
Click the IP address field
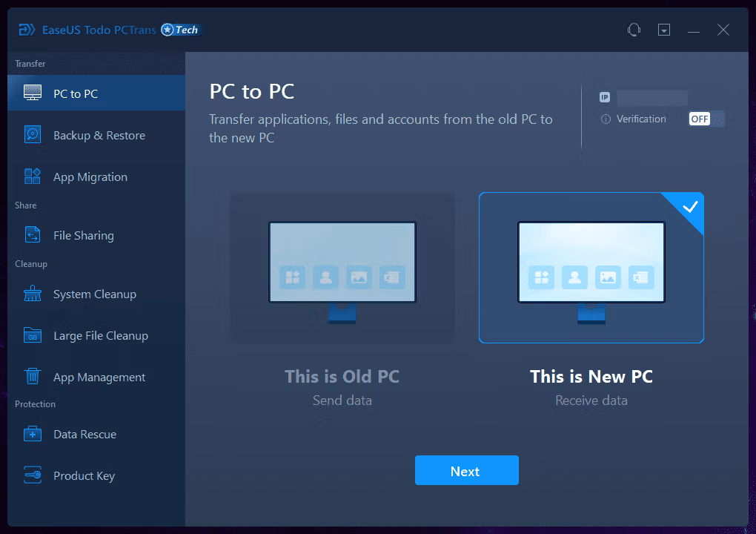click(652, 98)
